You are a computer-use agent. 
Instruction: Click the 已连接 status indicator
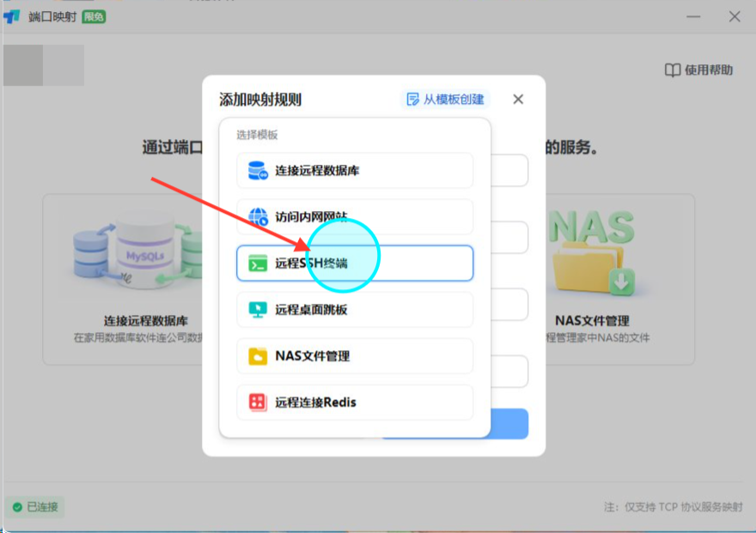tap(35, 506)
